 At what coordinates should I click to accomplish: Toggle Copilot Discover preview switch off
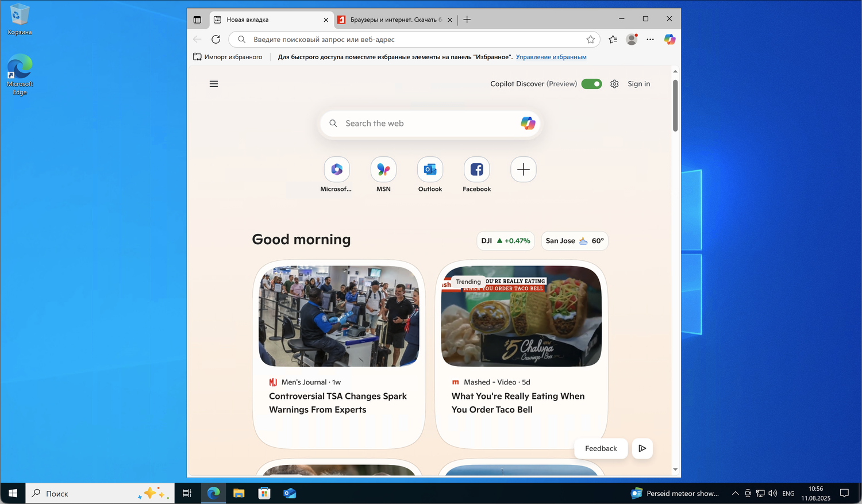tap(591, 84)
